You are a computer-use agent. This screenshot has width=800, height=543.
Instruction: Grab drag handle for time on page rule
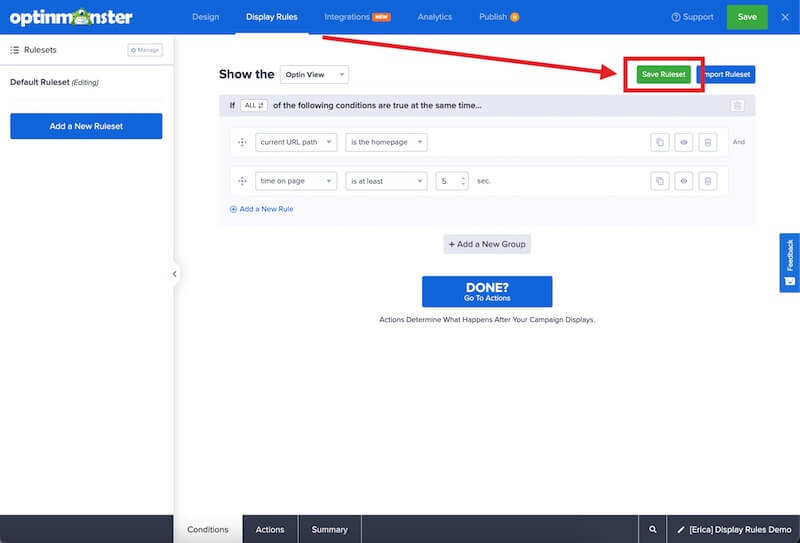(x=242, y=181)
